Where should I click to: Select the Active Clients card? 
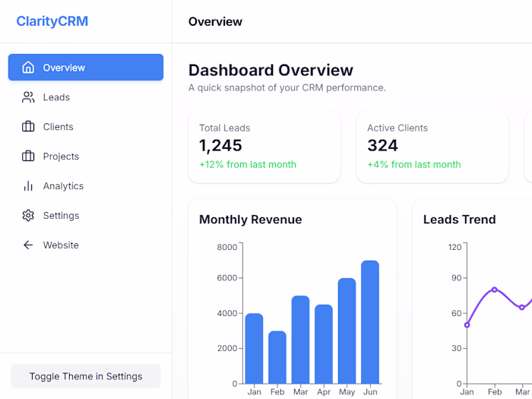pyautogui.click(x=432, y=146)
